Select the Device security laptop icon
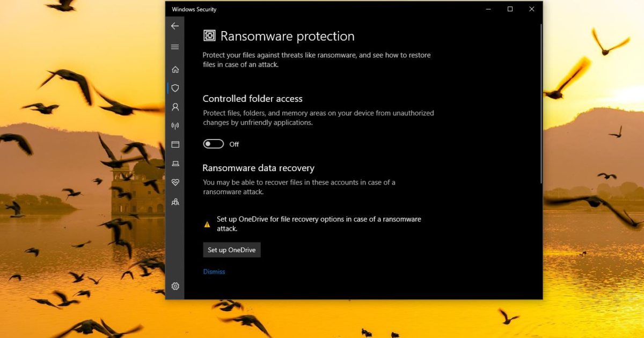The width and height of the screenshot is (644, 338). [175, 164]
